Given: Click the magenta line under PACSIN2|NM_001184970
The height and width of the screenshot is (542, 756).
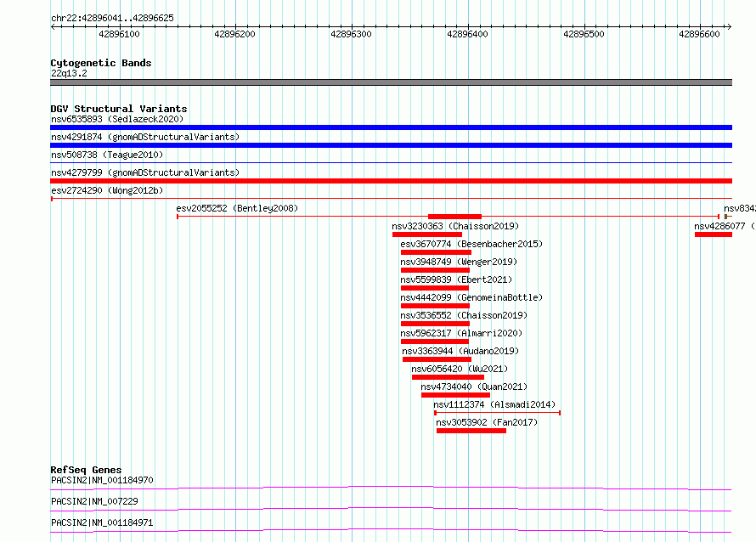Looking at the screenshot, I should click(391, 488).
